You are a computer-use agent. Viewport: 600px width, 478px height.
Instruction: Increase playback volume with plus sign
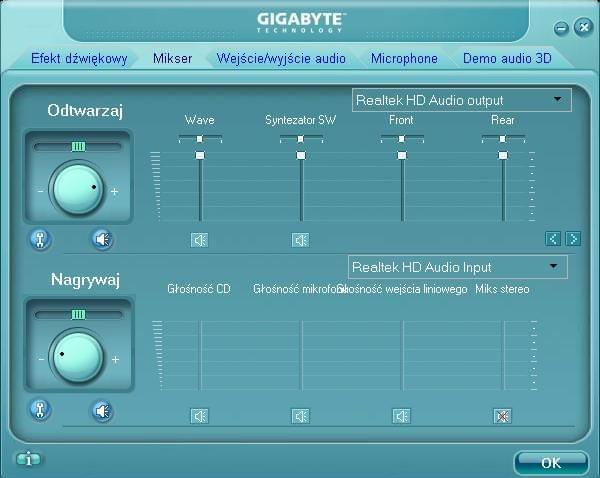[114, 191]
